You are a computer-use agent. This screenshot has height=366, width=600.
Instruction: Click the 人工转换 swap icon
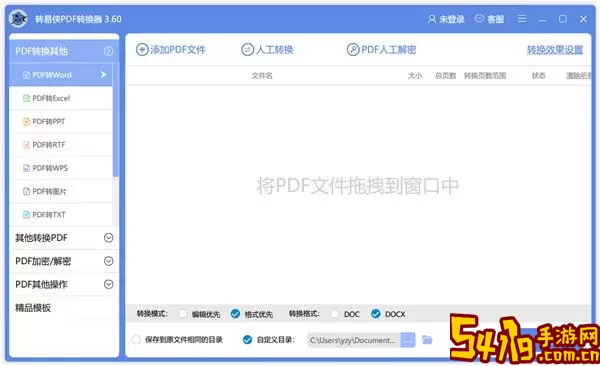tap(248, 50)
